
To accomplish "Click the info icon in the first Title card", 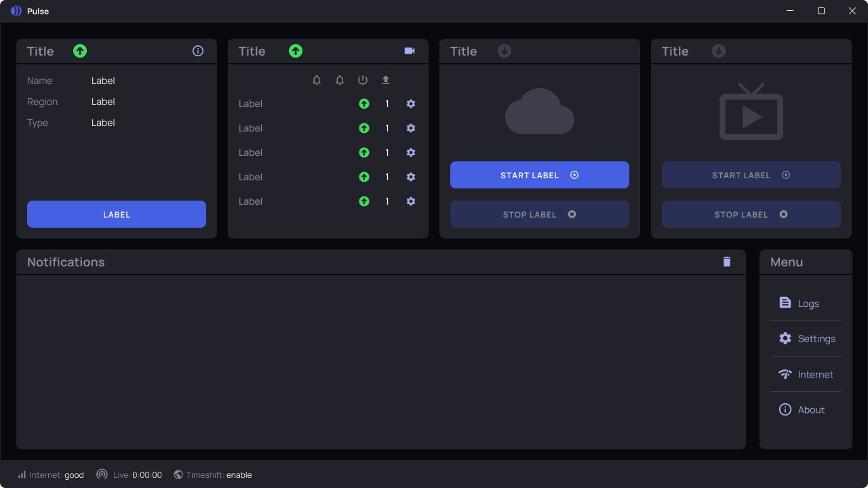I will (x=198, y=51).
